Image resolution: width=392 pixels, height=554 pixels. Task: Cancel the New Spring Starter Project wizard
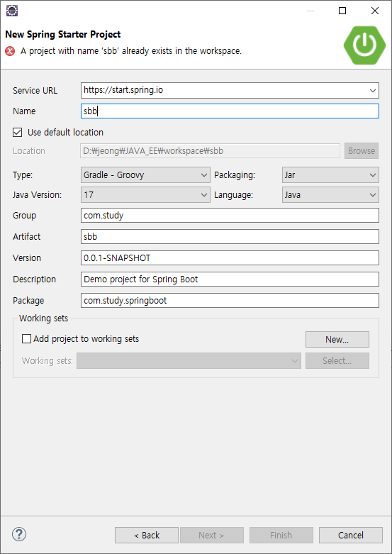351,536
